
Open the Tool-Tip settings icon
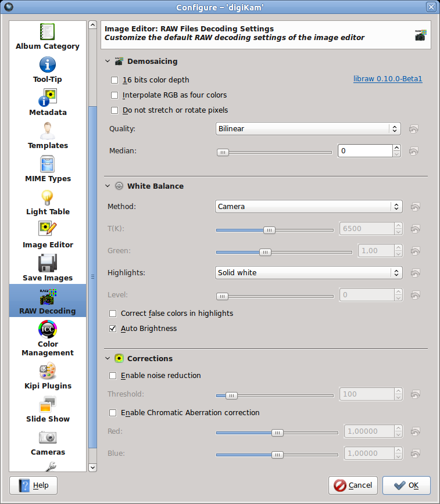click(x=47, y=64)
